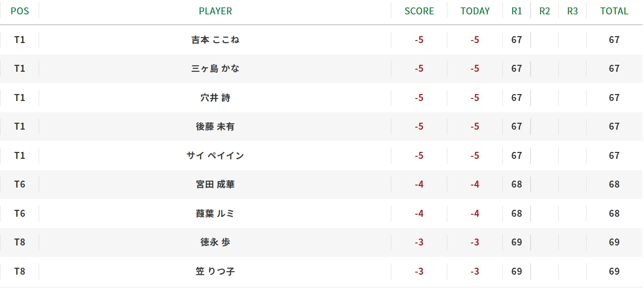
Task: Click 宮田 成華's R1 score of 68
Action: pyautogui.click(x=517, y=184)
